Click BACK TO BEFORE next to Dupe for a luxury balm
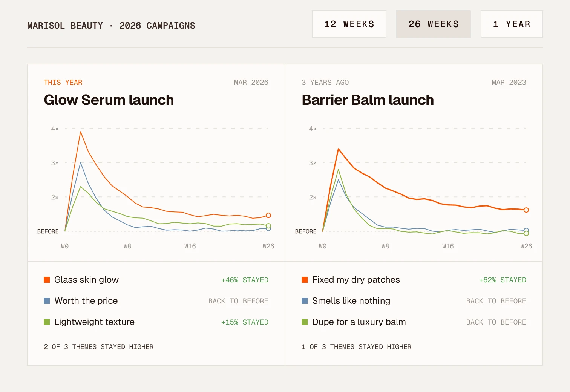 pos(496,322)
